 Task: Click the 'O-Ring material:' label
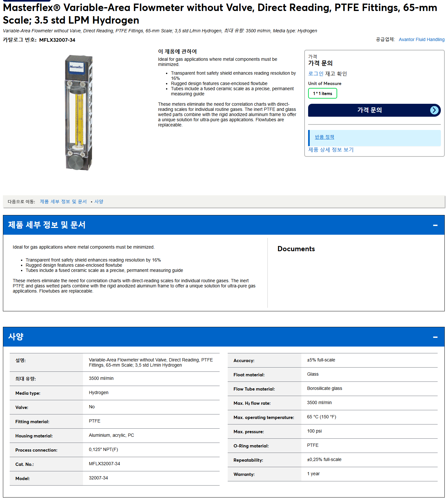point(251,446)
